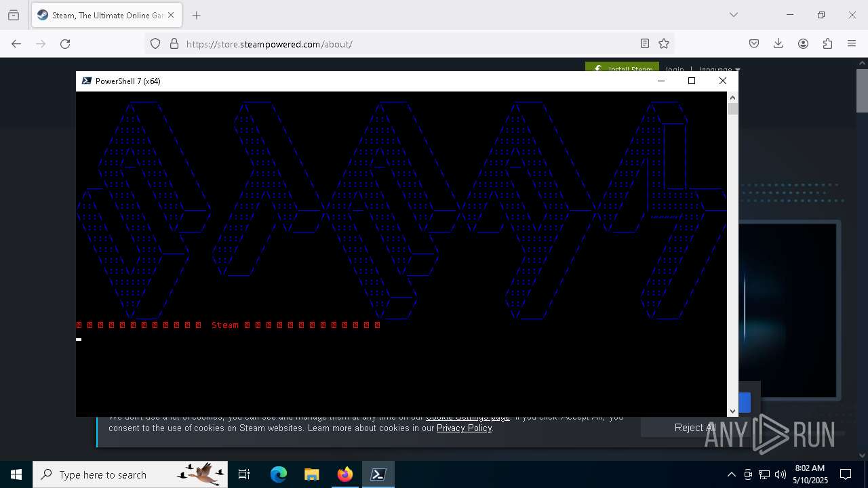Screen dimensions: 868x488
Task: Bookmark this page with star icon
Action: 664,43
